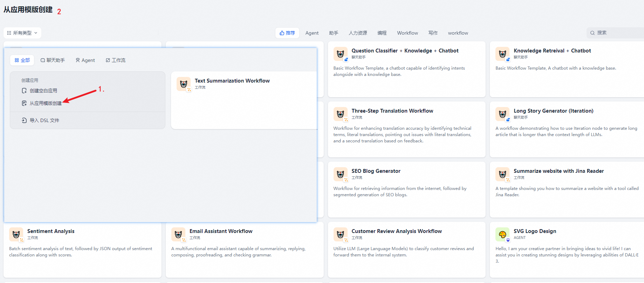
Task: Click the SEO Blog Generator app icon
Action: tap(341, 174)
